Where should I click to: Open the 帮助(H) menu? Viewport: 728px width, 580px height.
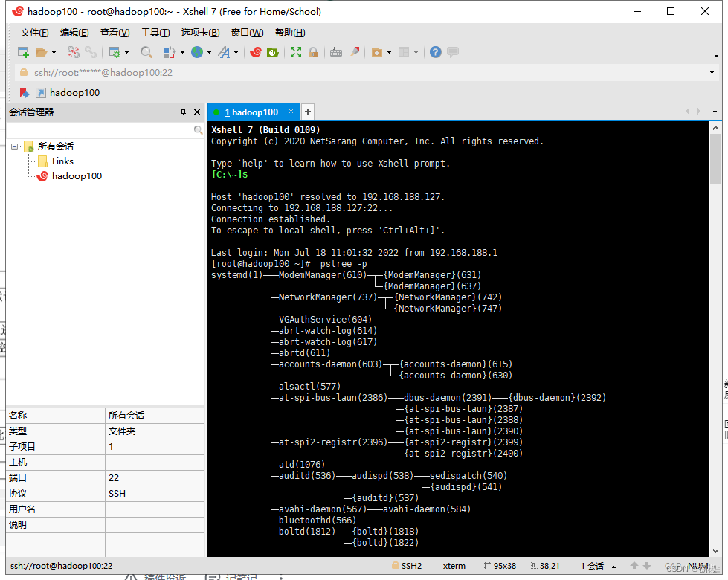(x=290, y=33)
